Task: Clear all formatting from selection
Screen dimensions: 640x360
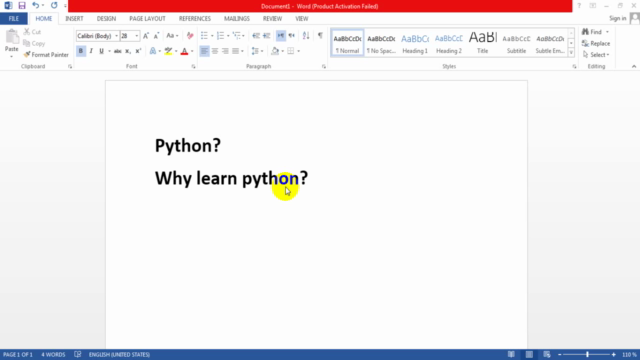Action: click(x=190, y=36)
